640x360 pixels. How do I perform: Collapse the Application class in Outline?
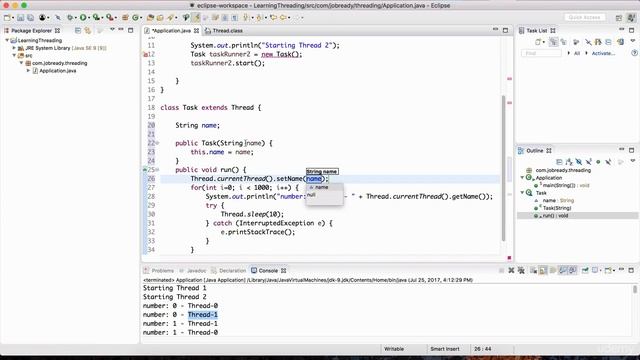[x=522, y=178]
